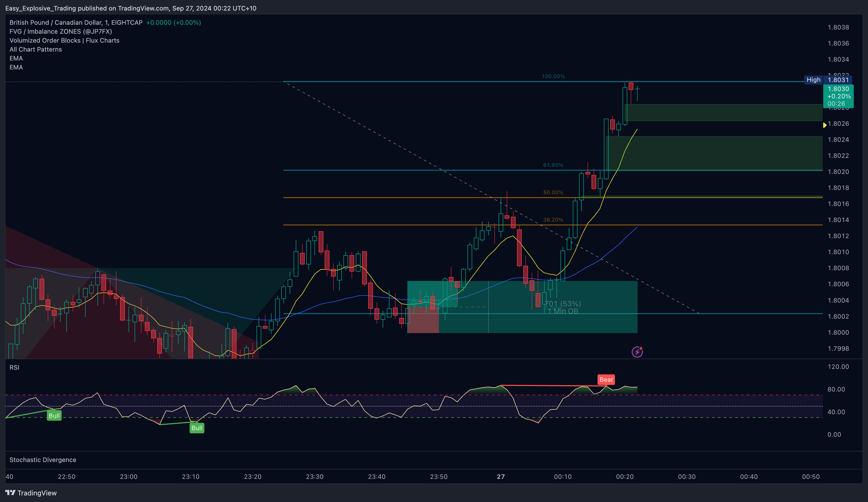This screenshot has height=502, width=868.
Task: Click the purple lightning-bolt event icon
Action: pos(637,352)
